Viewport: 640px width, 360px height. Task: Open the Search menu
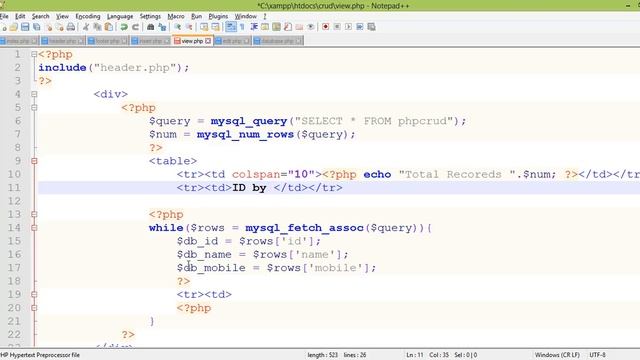[x=40, y=16]
